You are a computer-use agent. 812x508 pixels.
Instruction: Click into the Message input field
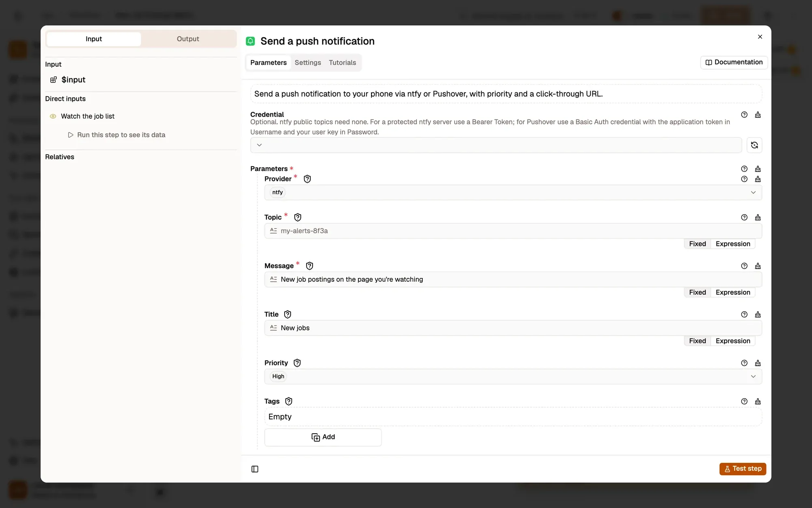click(513, 280)
